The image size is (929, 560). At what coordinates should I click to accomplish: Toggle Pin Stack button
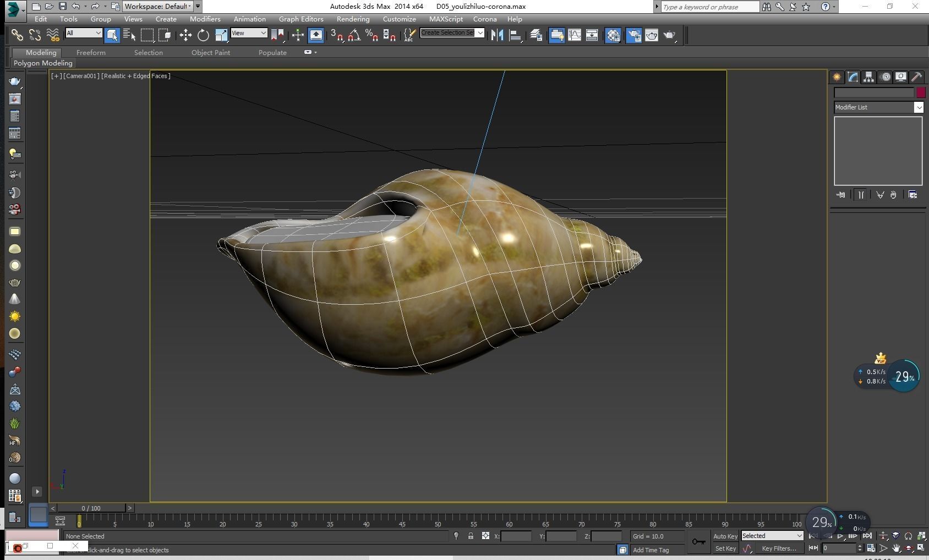tap(840, 195)
